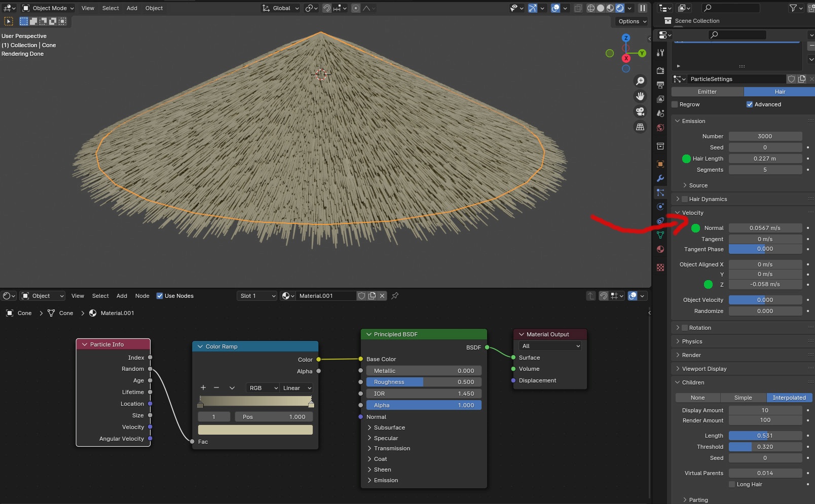Click the Color Ramp color swatch
815x504 pixels.
tap(255, 430)
